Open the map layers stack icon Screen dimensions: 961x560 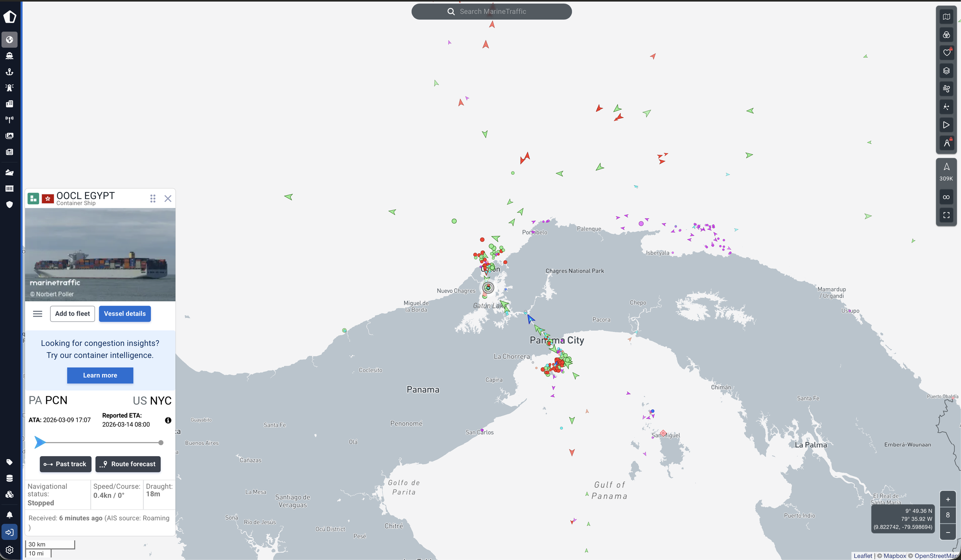[946, 71]
